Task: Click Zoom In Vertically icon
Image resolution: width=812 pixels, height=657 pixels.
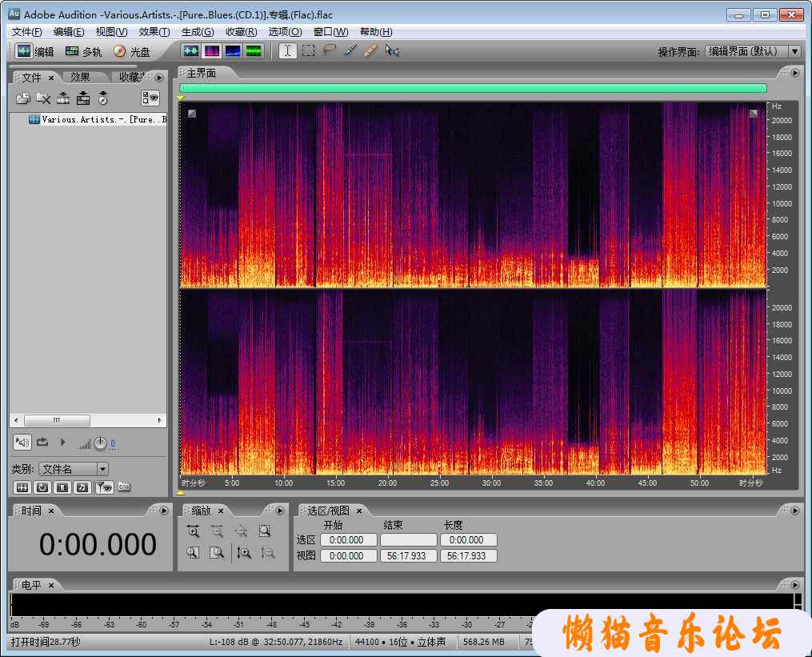Action: 244,553
